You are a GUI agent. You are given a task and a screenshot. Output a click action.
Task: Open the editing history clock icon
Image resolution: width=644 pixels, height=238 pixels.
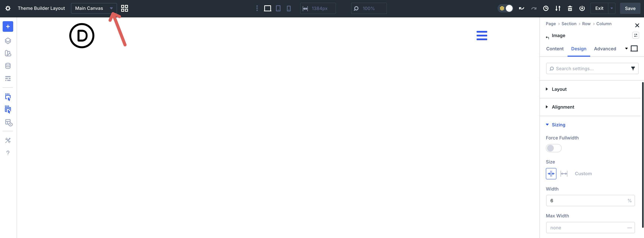click(546, 8)
